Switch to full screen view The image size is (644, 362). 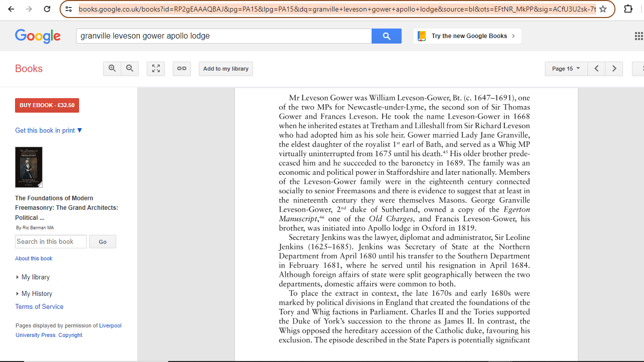pyautogui.click(x=156, y=69)
